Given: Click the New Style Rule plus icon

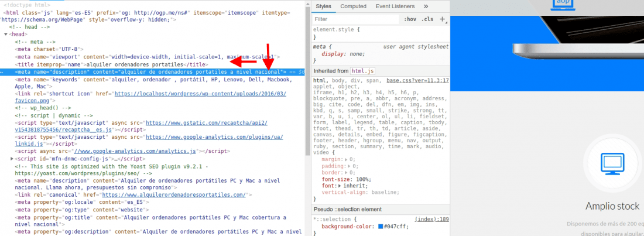Looking at the screenshot, I should (443, 19).
